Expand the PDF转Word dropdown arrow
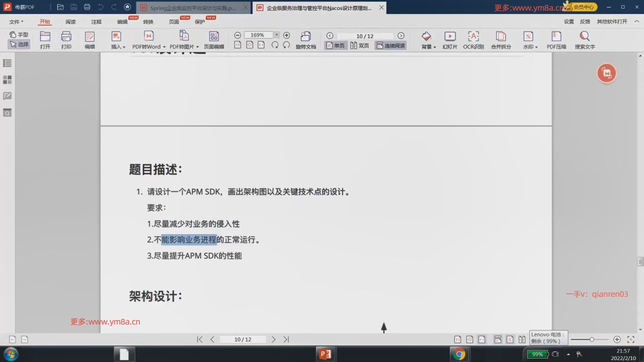The height and width of the screenshot is (362, 644). click(x=164, y=47)
